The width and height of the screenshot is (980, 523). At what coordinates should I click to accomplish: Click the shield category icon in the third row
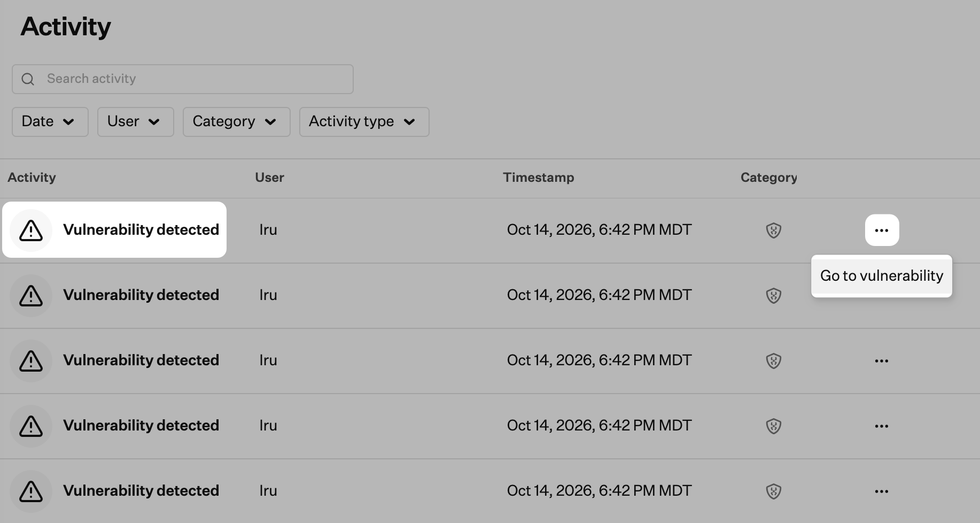pyautogui.click(x=774, y=361)
